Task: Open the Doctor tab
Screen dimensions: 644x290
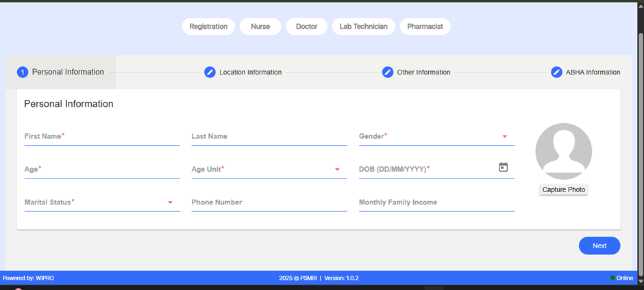Action: (x=306, y=27)
